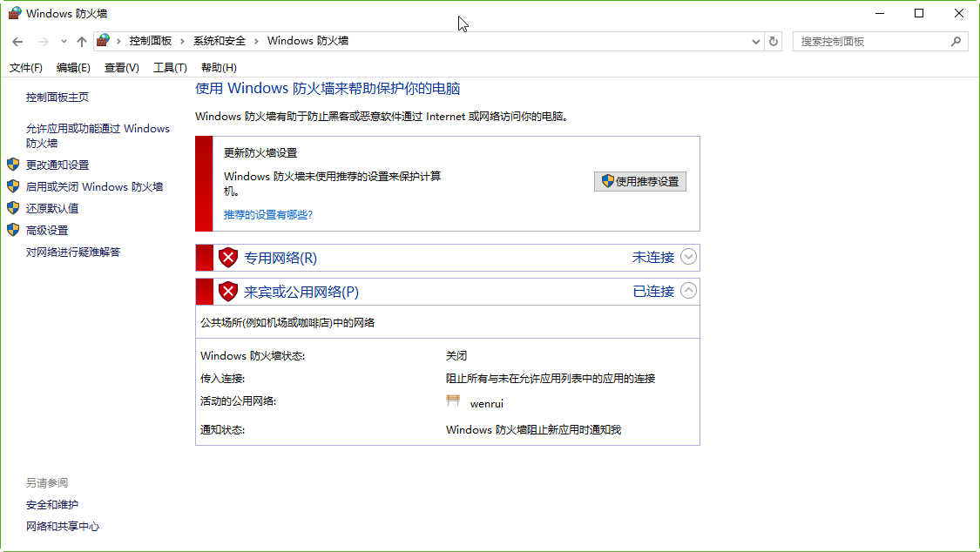This screenshot has width=980, height=552.
Task: Click 未连接 status text
Action: tap(653, 257)
